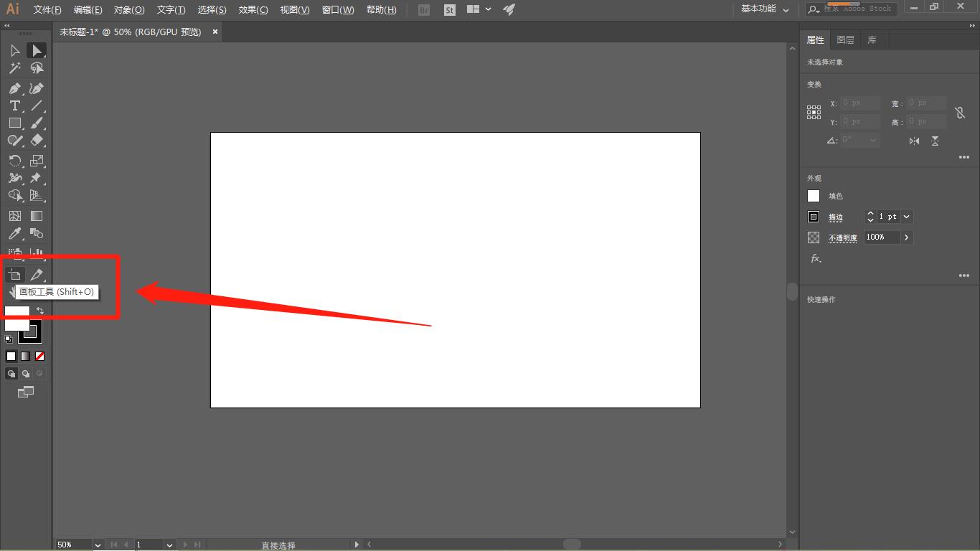Screen dimensions: 980x551
Task: Set paint to None mode
Action: [x=40, y=356]
